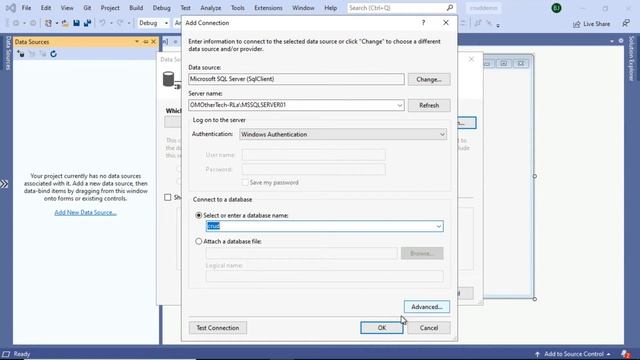The width and height of the screenshot is (640, 360).
Task: Click the Search (Ctrl+Q) box
Action: [x=401, y=8]
